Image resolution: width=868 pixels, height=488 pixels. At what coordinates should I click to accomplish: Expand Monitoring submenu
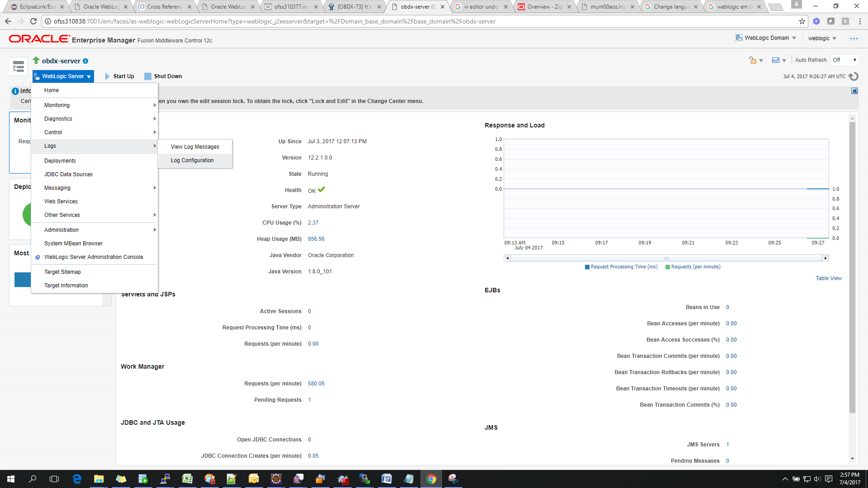[94, 105]
